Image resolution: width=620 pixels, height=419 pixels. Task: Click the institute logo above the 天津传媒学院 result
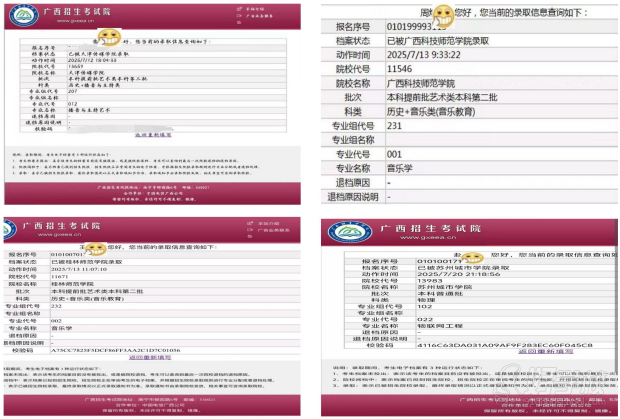click(x=19, y=17)
